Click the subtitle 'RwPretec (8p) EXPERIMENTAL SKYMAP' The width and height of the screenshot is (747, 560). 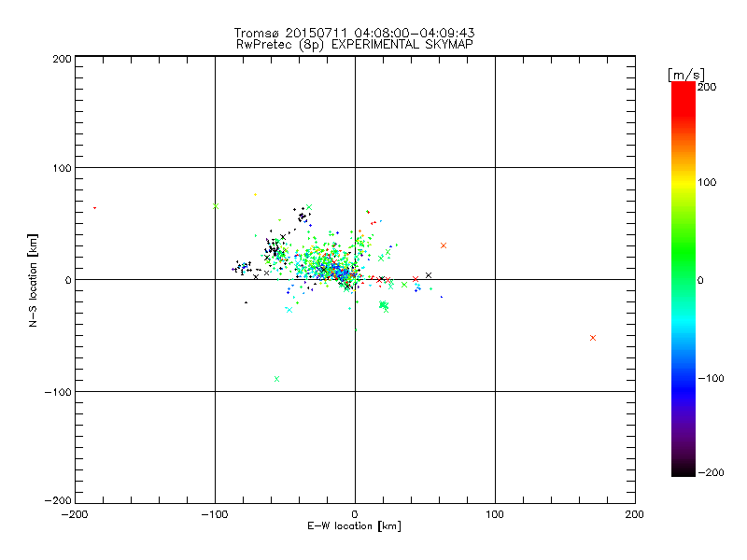coord(355,45)
